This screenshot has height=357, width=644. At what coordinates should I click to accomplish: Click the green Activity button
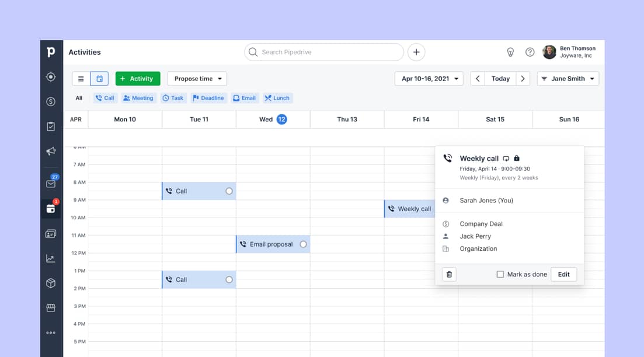pyautogui.click(x=137, y=79)
